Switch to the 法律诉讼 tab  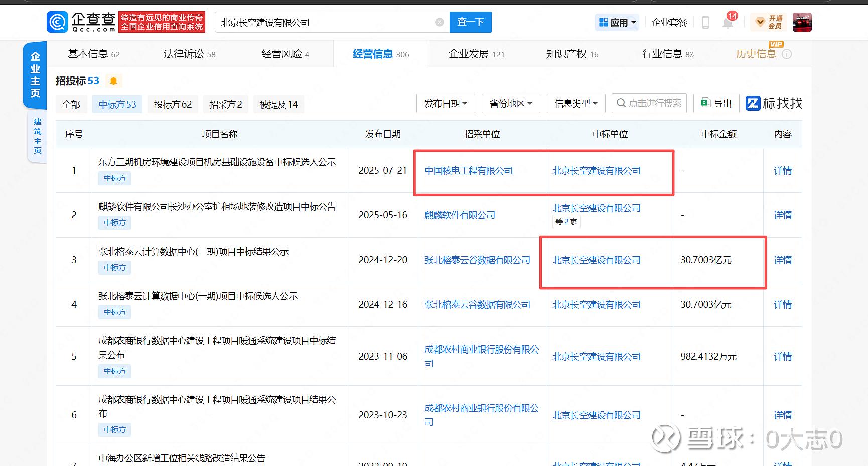[189, 54]
